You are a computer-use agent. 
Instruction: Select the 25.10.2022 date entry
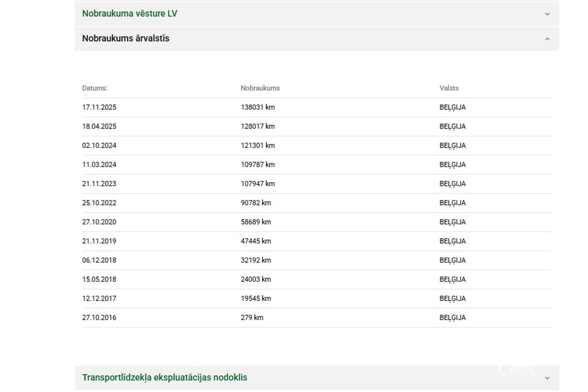point(99,203)
